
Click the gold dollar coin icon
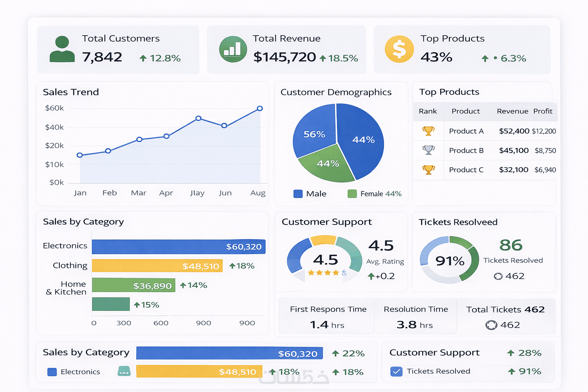[x=399, y=49]
